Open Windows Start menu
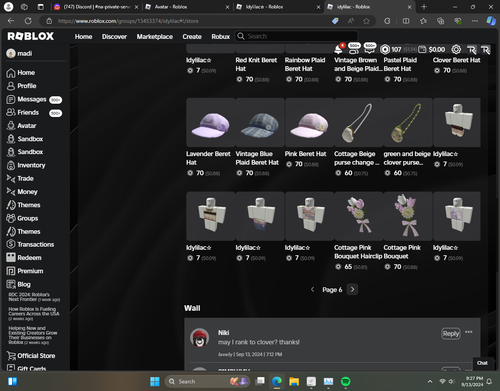500x391 pixels. tap(155, 381)
